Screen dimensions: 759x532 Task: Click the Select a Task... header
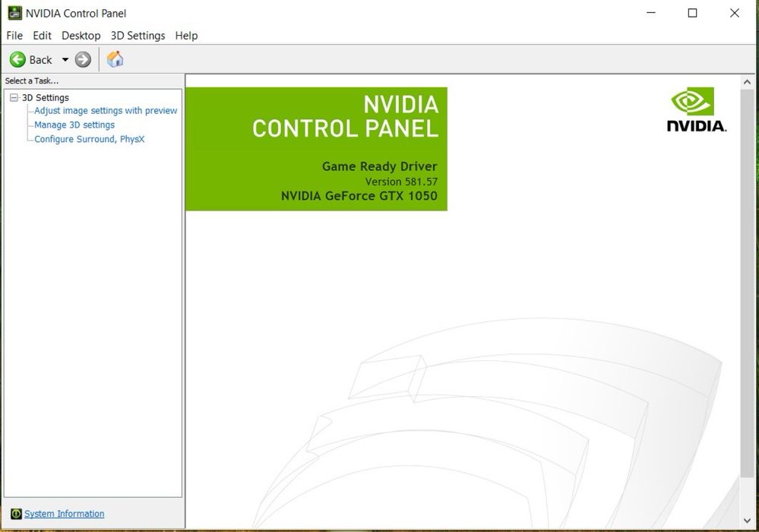tap(32, 81)
